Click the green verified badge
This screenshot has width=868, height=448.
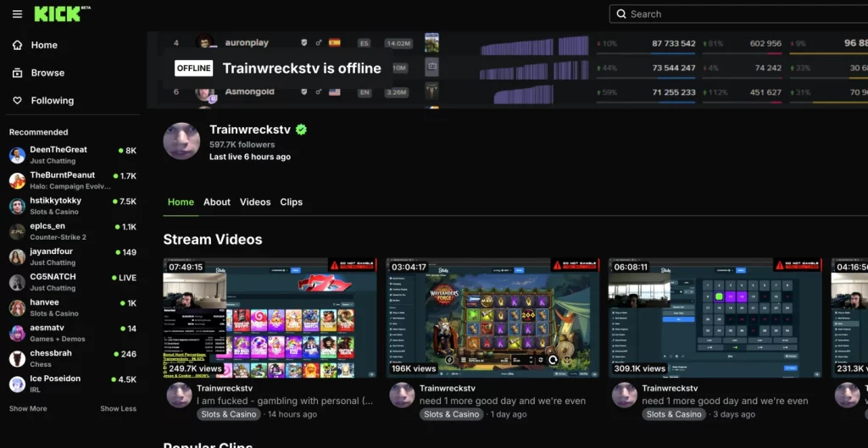301,130
